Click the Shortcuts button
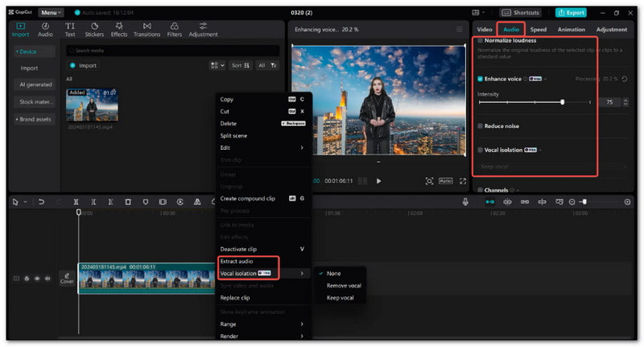The width and height of the screenshot is (644, 347). pos(520,13)
